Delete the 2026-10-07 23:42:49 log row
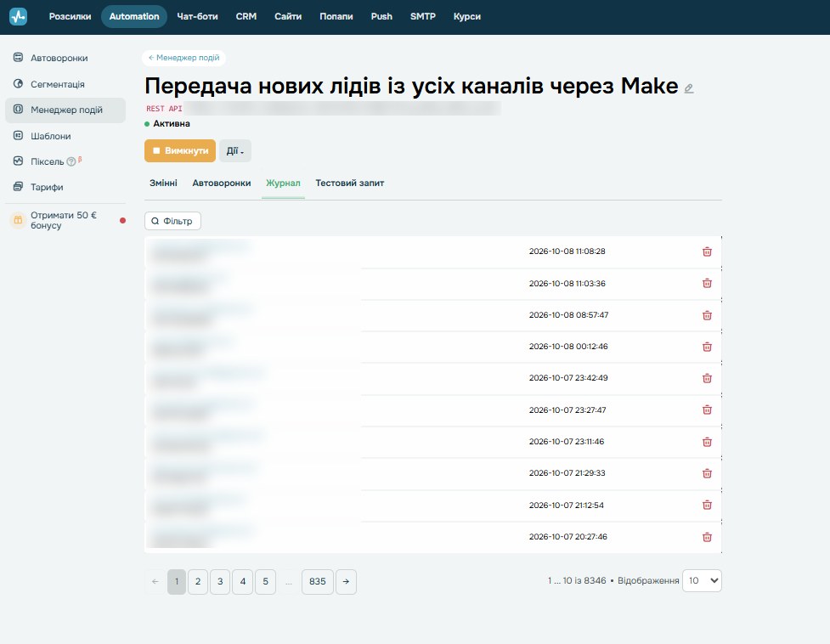This screenshot has height=644, width=830. coord(707,378)
